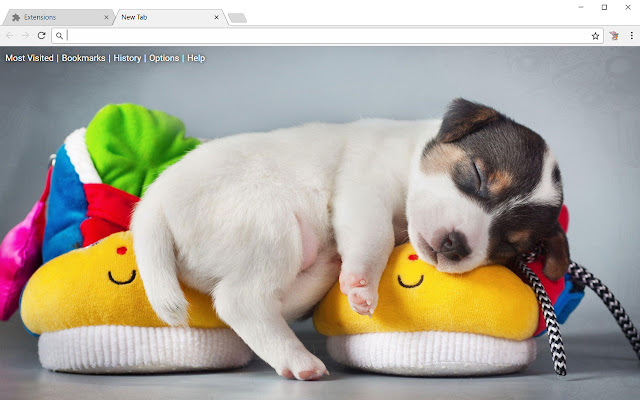Switch to the Extensions tab
Viewport: 640px width, 400px height.
[x=58, y=18]
